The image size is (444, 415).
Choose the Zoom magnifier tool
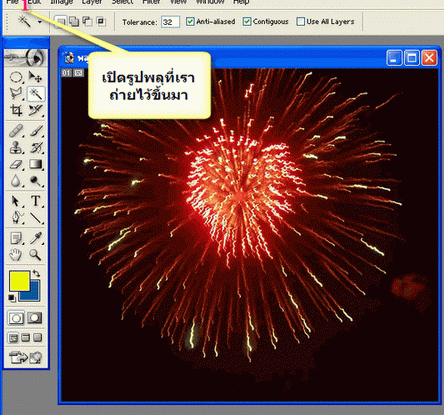[x=36, y=255]
